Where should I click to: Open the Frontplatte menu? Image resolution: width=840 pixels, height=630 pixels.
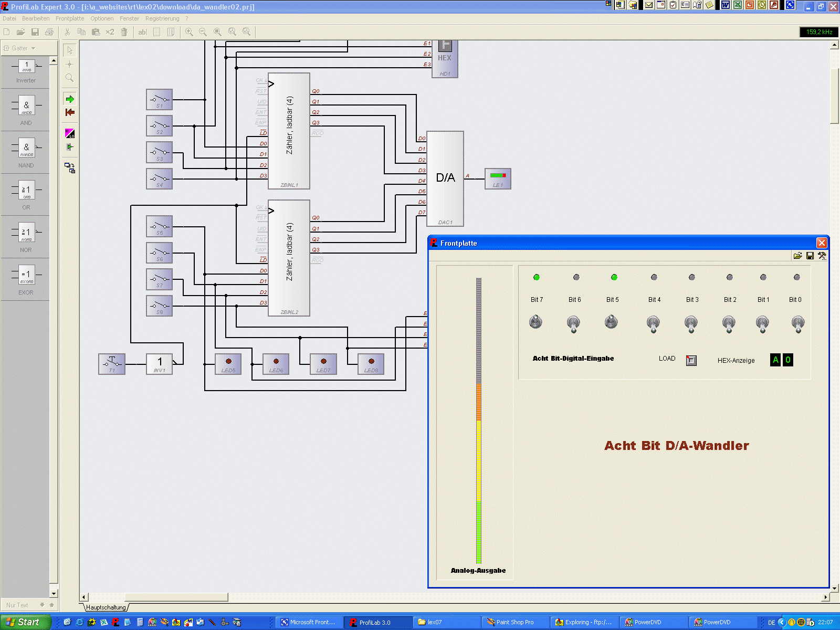[70, 18]
